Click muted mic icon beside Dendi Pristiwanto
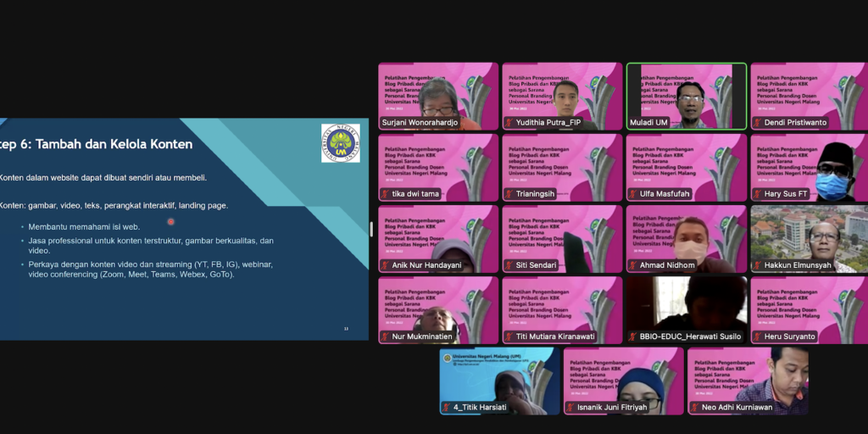868x434 pixels. [x=758, y=123]
